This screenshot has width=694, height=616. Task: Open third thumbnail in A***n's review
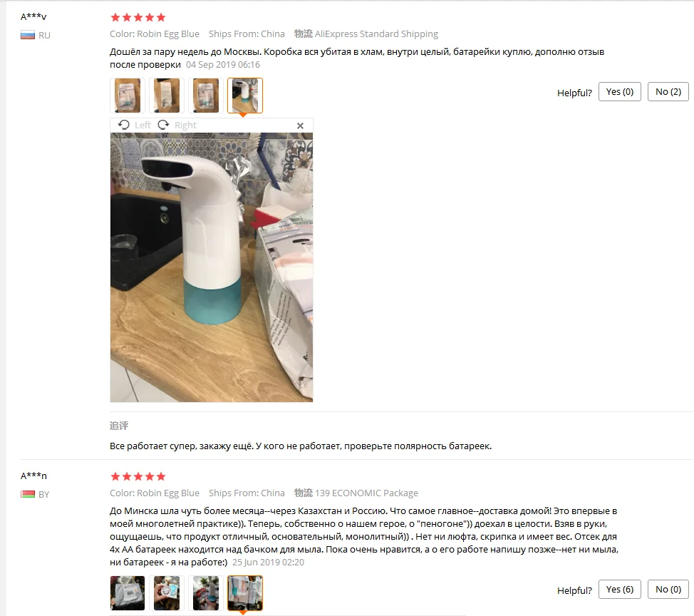(x=206, y=593)
